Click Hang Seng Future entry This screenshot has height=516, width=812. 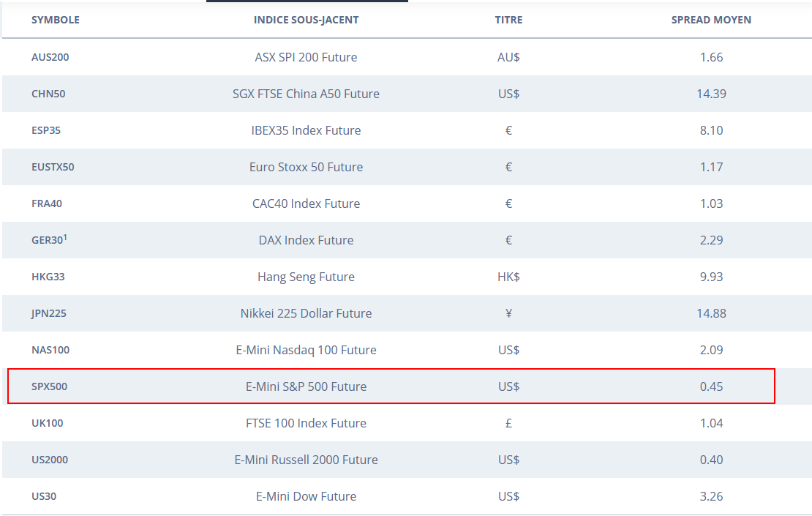point(306,277)
